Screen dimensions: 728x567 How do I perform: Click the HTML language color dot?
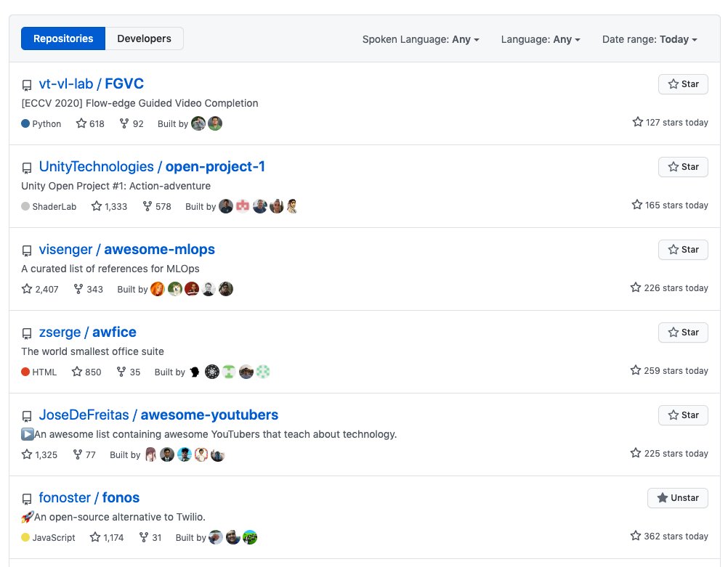25,372
